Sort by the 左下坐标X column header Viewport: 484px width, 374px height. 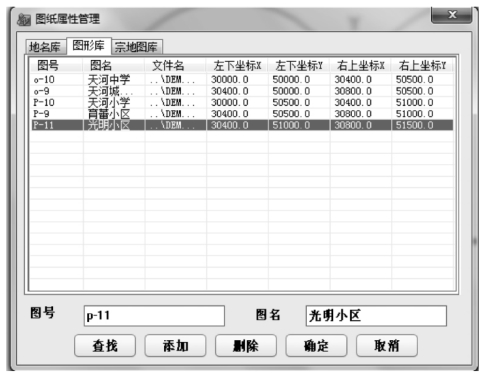click(x=237, y=65)
